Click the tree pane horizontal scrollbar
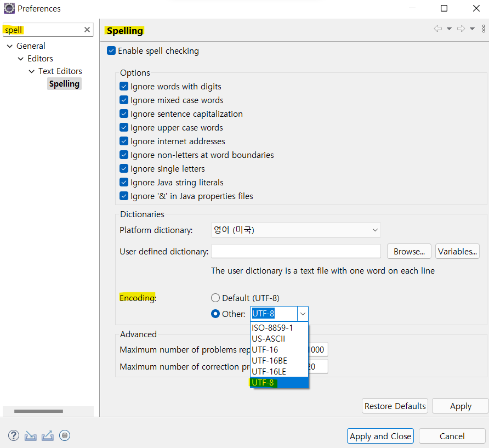 click(38, 411)
